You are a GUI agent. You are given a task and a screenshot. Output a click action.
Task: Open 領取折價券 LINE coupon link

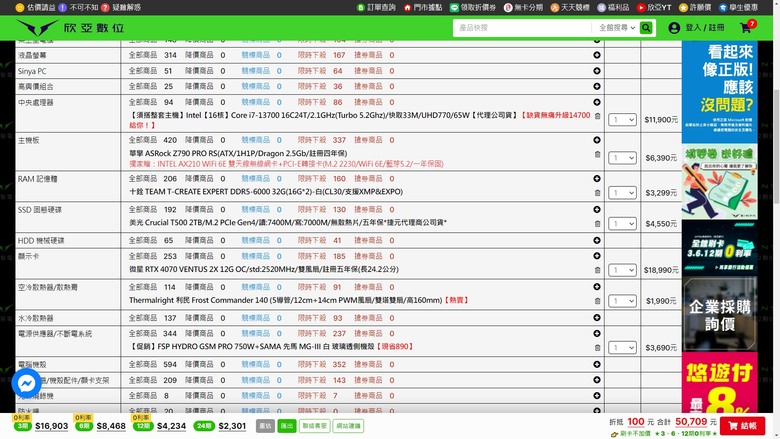coord(473,7)
